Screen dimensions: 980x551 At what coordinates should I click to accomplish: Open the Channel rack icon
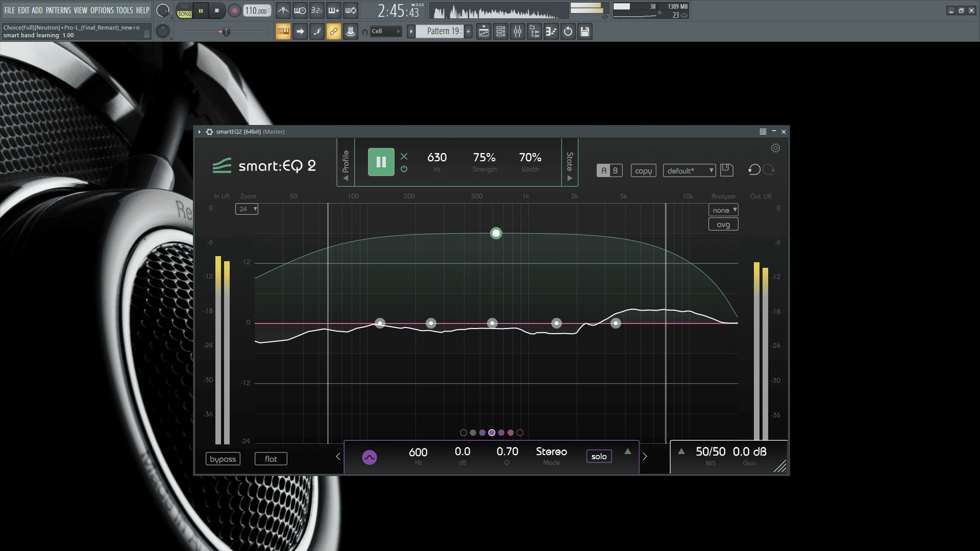tap(501, 32)
